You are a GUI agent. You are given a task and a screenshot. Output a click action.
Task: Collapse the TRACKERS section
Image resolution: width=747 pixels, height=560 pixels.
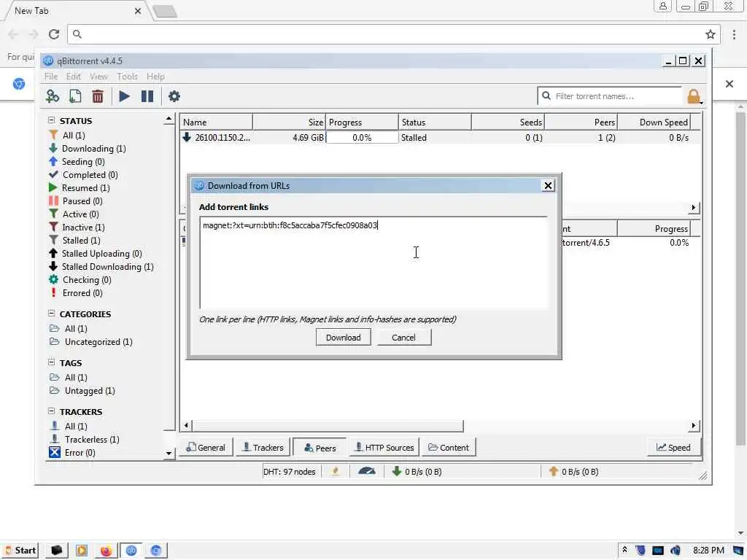[52, 411]
